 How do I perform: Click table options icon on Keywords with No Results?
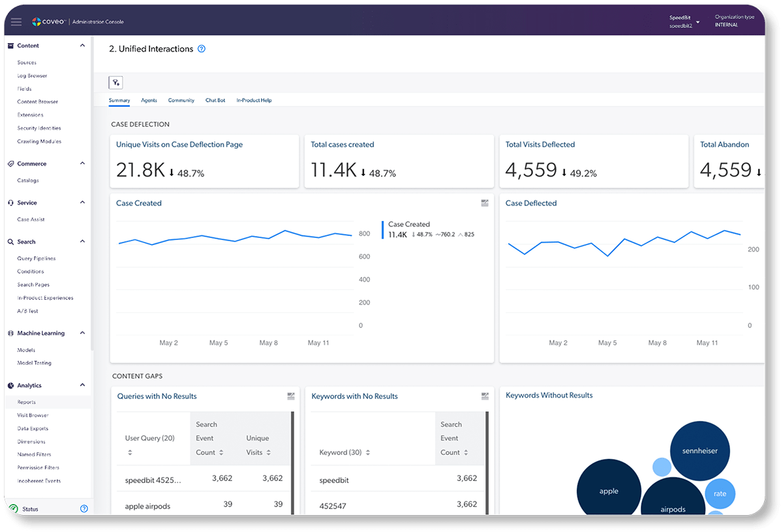click(485, 396)
